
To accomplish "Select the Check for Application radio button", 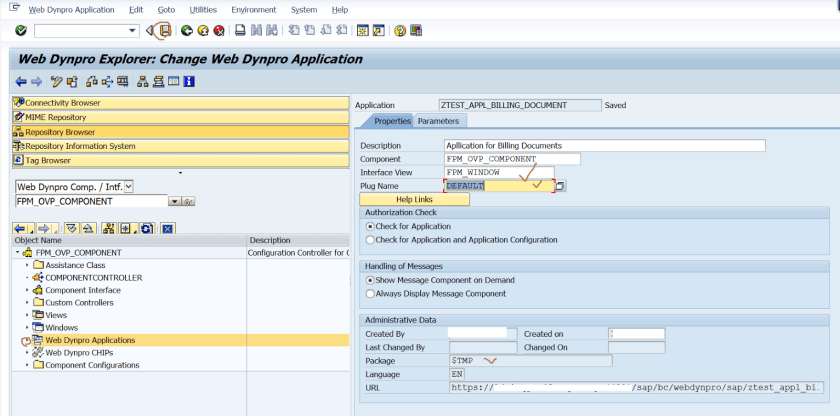I will [371, 227].
